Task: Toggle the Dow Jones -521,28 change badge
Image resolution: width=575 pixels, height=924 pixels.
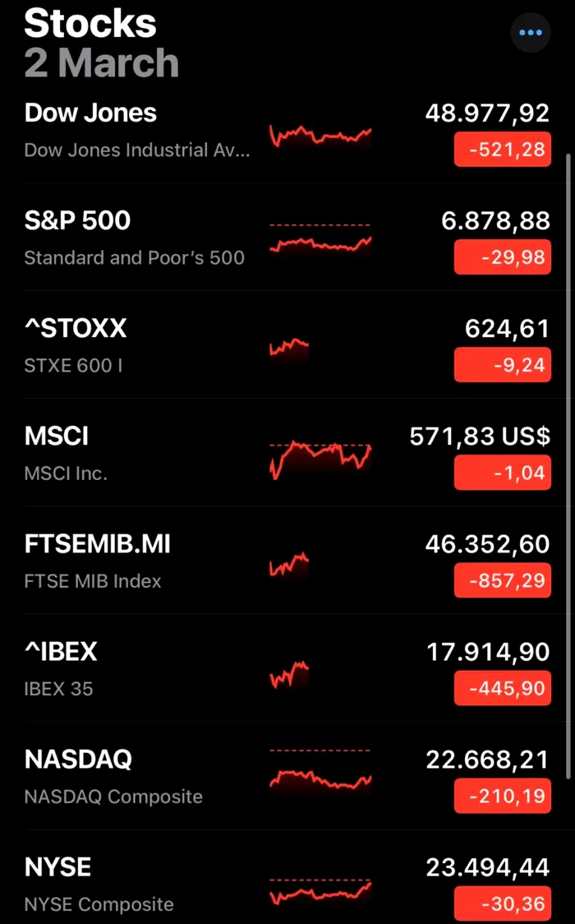Action: (x=502, y=150)
